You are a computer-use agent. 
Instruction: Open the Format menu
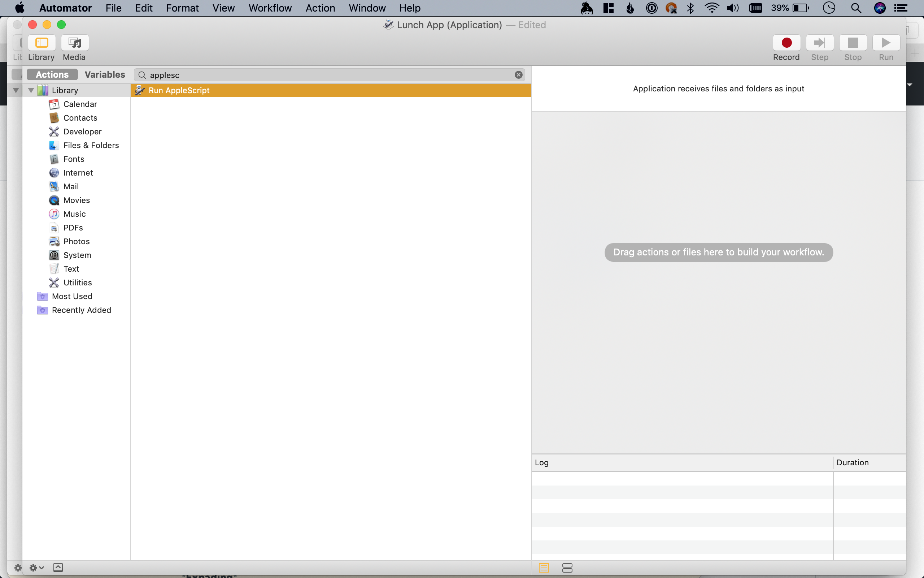tap(182, 8)
